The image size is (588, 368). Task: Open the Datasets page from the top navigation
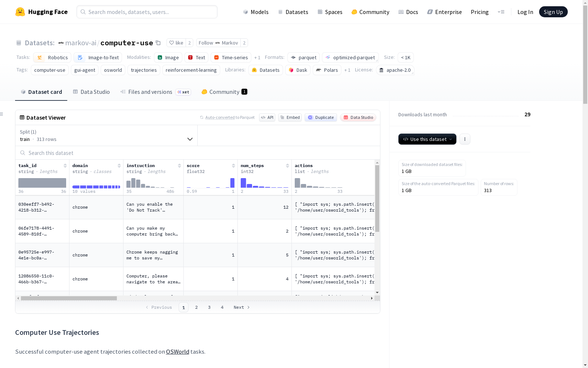coord(293,12)
